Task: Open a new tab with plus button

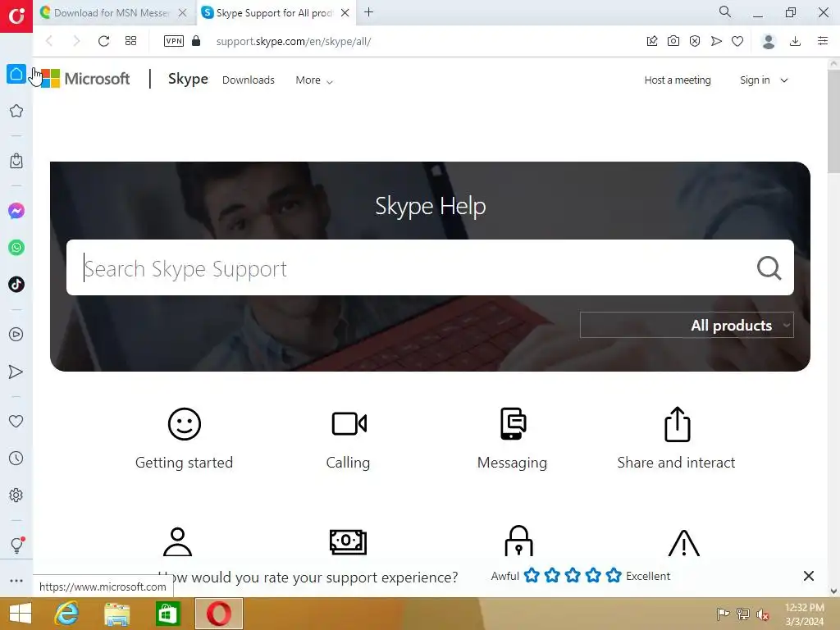Action: (368, 12)
